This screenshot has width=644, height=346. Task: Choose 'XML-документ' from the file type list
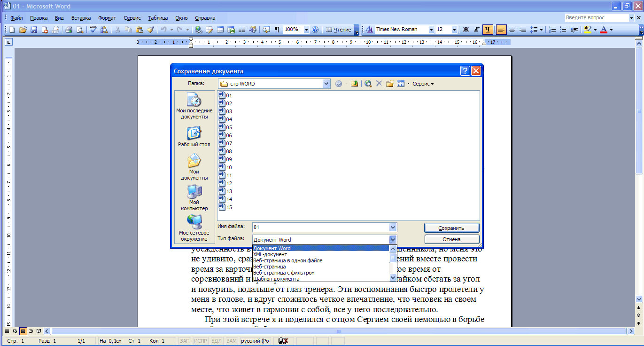click(x=321, y=254)
